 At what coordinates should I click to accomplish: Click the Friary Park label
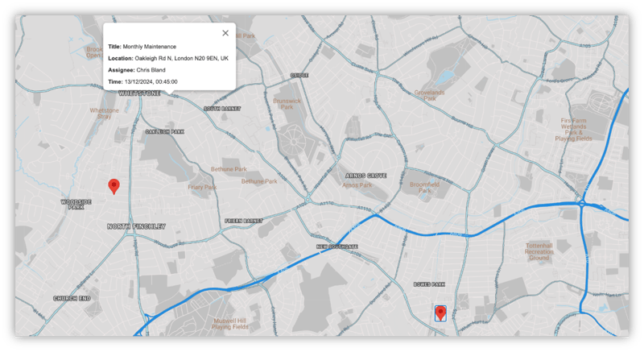(202, 187)
